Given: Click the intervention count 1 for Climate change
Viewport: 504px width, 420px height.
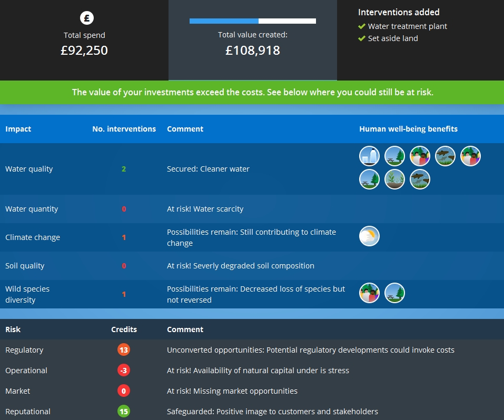Looking at the screenshot, I should pyautogui.click(x=124, y=237).
